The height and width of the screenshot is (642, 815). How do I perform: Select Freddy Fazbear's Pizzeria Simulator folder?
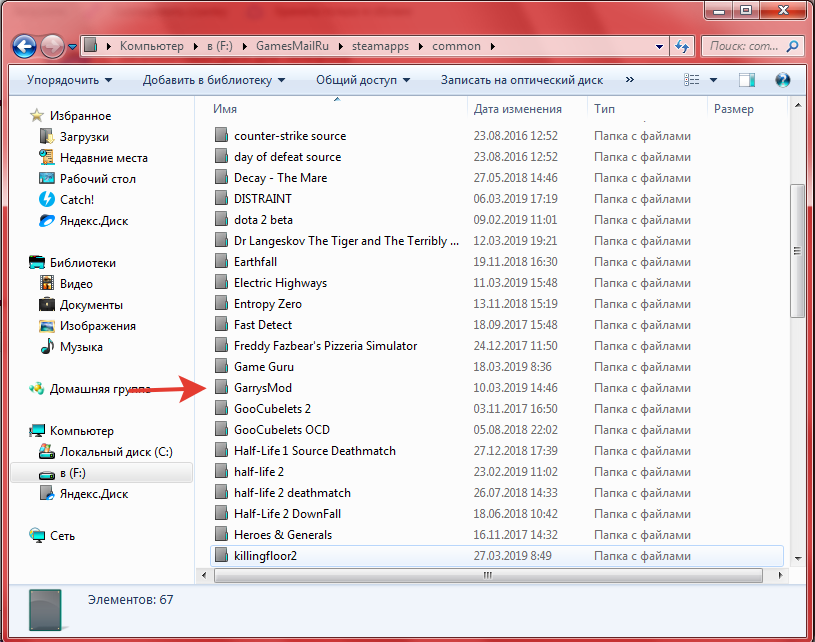pyautogui.click(x=325, y=346)
